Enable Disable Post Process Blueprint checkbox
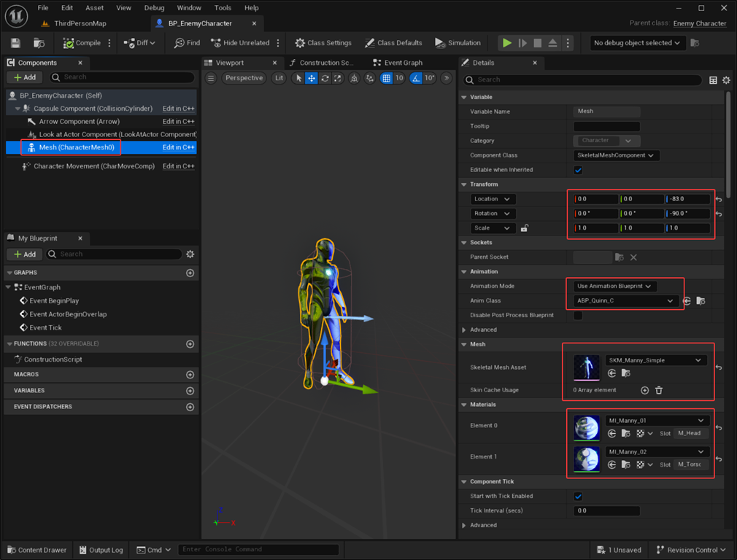Image resolution: width=737 pixels, height=560 pixels. pyautogui.click(x=578, y=316)
